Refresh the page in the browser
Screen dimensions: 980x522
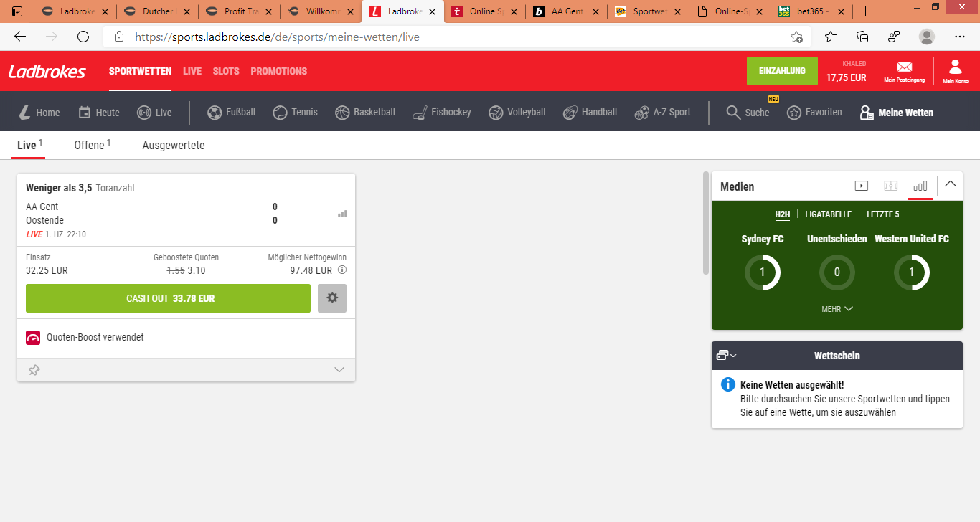[83, 37]
